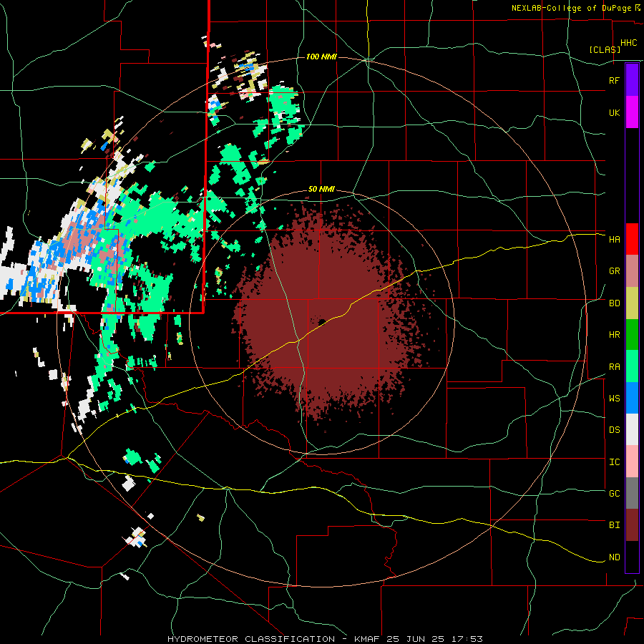The width and height of the screenshot is (644, 644).
Task: Select the IC light pink legend block
Action: click(632, 462)
